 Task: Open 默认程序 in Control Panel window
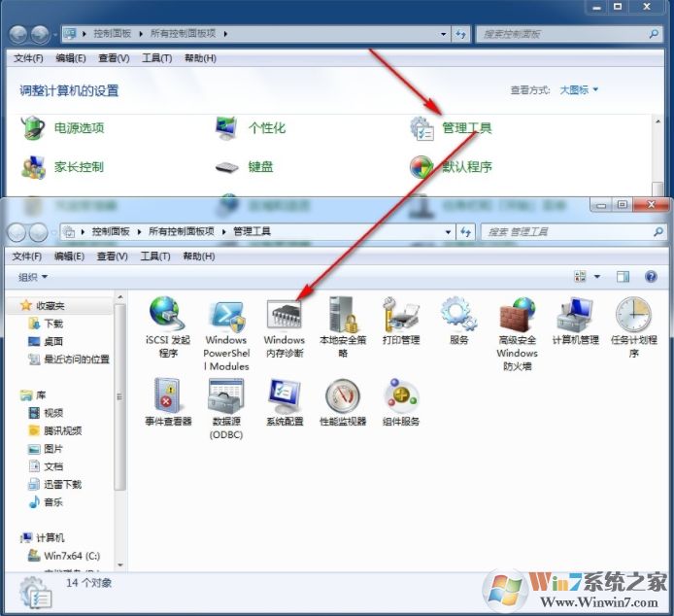coord(451,167)
